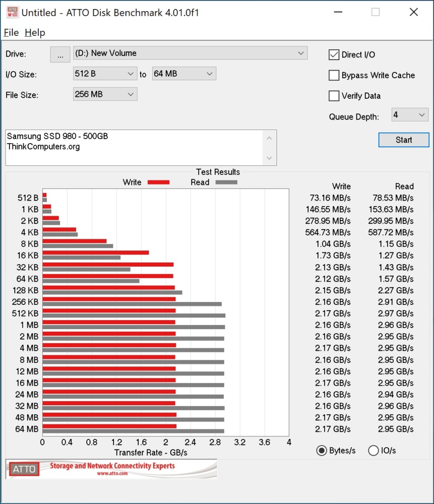Click the 2.97 GB/s read value
This screenshot has width=434, height=504.
coord(396,313)
